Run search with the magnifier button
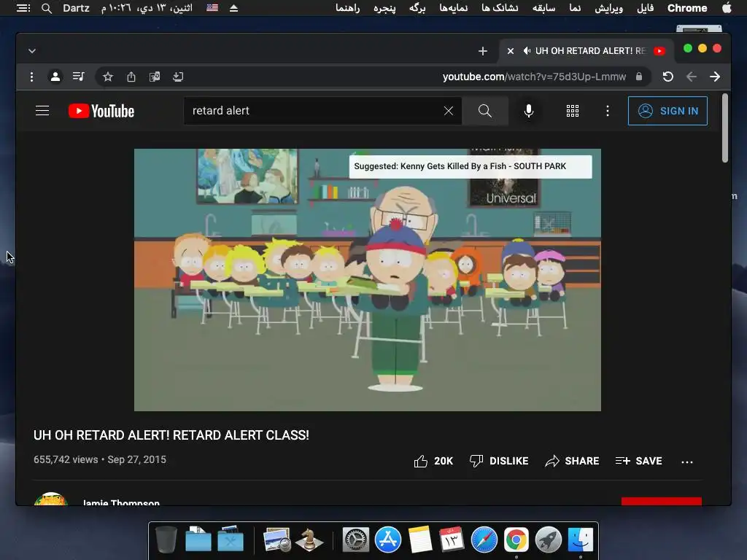 coord(485,111)
